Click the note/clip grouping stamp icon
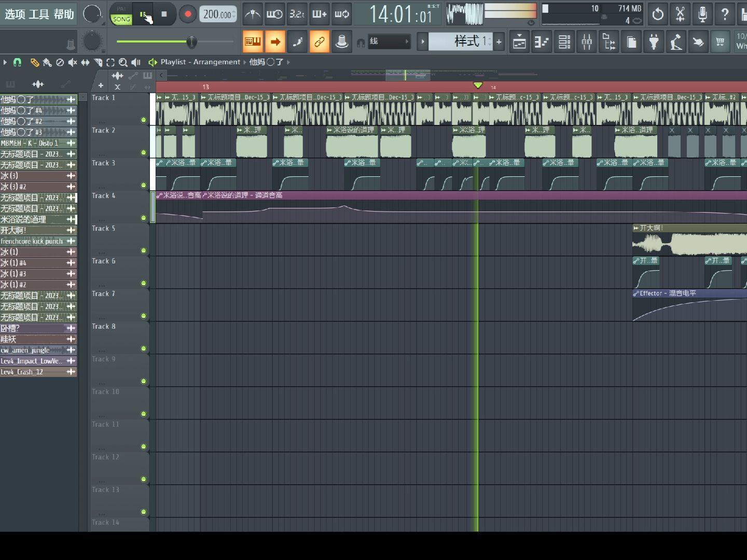747x560 pixels. tap(342, 41)
